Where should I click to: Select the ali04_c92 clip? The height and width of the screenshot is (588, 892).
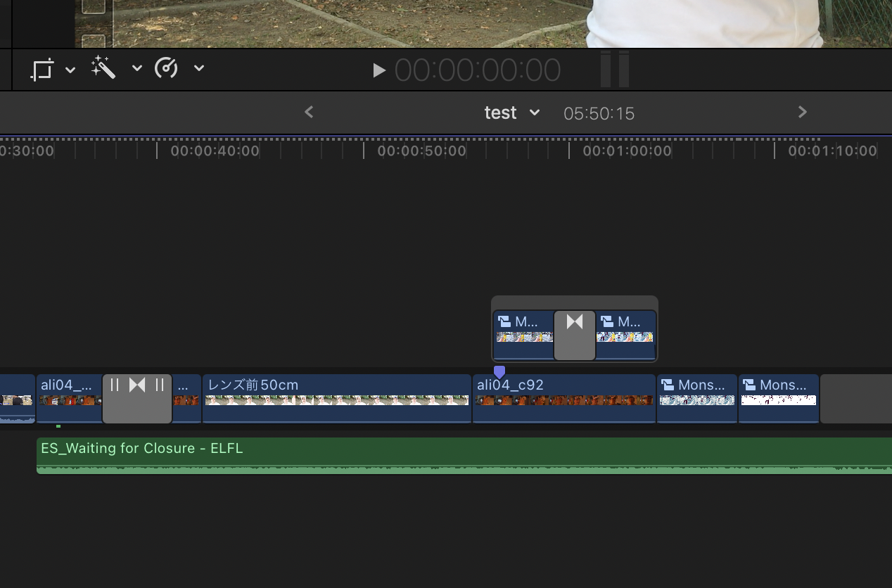pos(563,399)
